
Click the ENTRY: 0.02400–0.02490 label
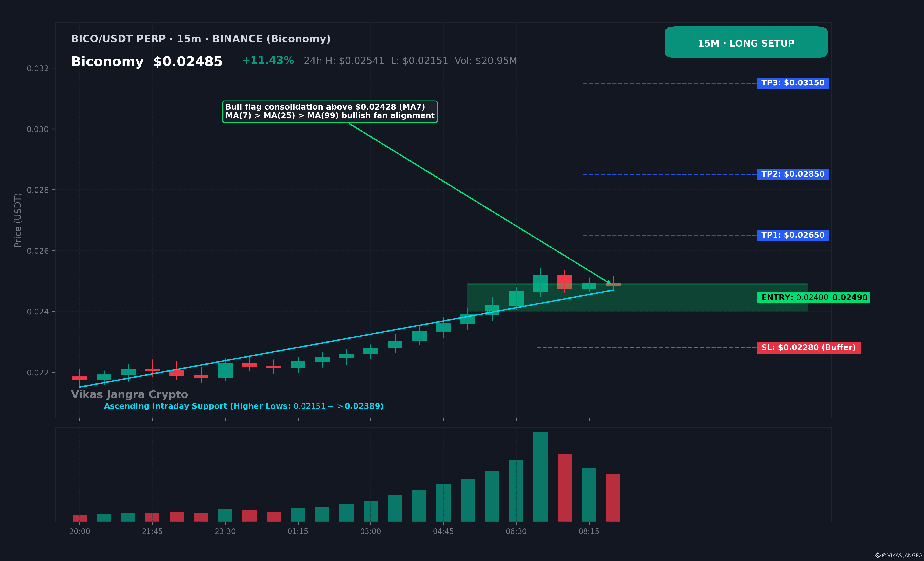[813, 298]
